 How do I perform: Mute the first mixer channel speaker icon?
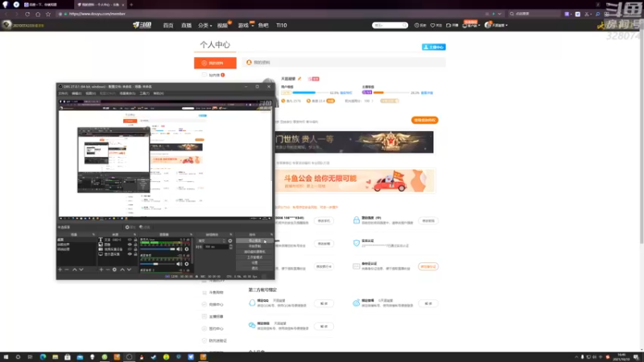(179, 249)
